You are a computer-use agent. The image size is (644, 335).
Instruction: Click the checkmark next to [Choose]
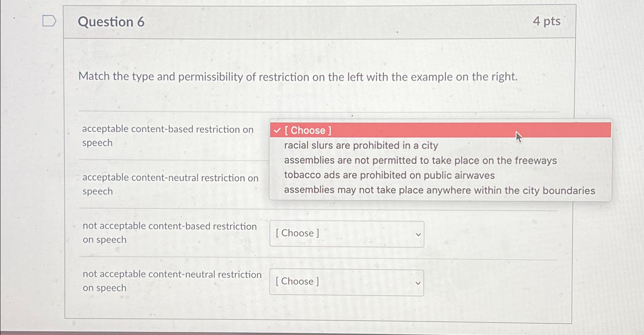point(276,131)
